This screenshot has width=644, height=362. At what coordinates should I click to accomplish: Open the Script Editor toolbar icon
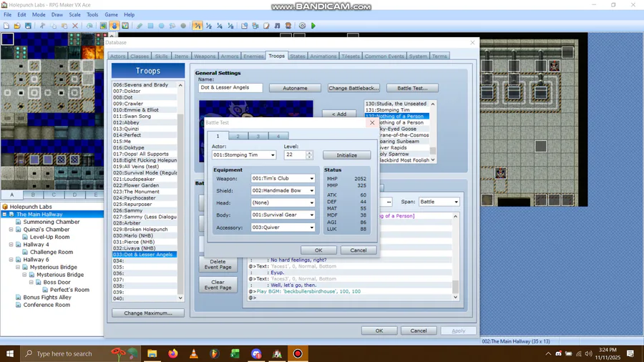tap(266, 26)
